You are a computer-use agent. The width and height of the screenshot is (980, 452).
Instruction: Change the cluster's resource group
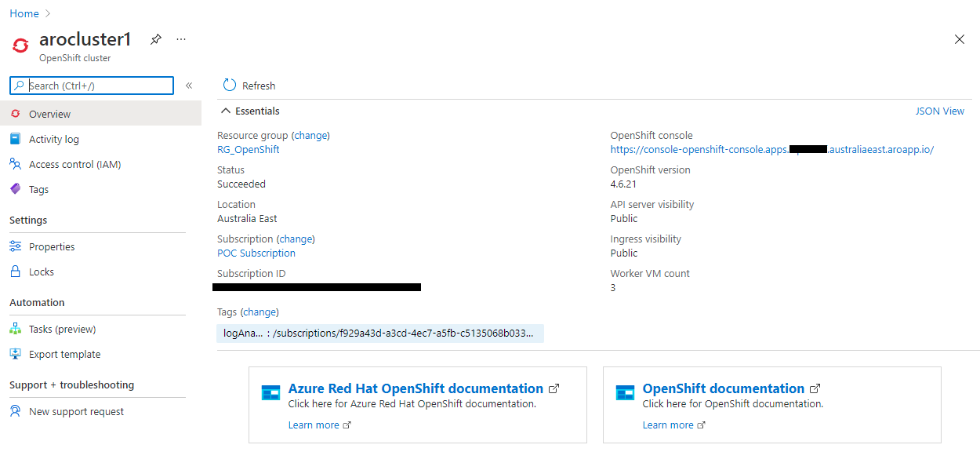tap(310, 135)
